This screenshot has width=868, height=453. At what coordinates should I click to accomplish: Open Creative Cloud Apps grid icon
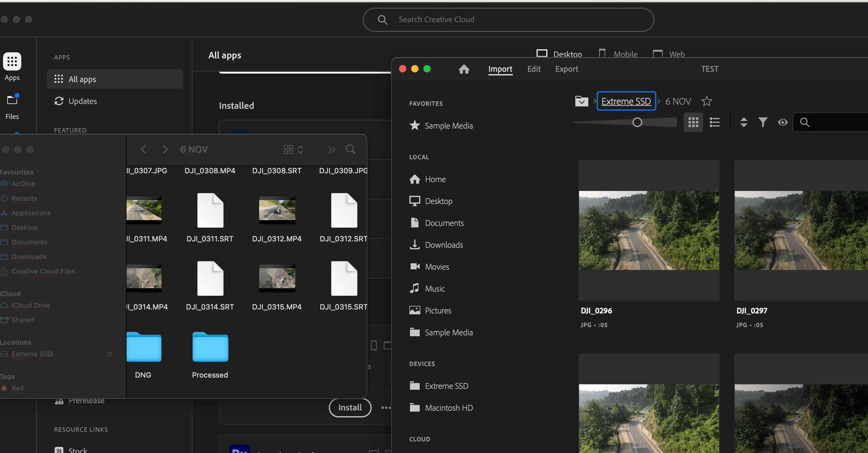12,62
